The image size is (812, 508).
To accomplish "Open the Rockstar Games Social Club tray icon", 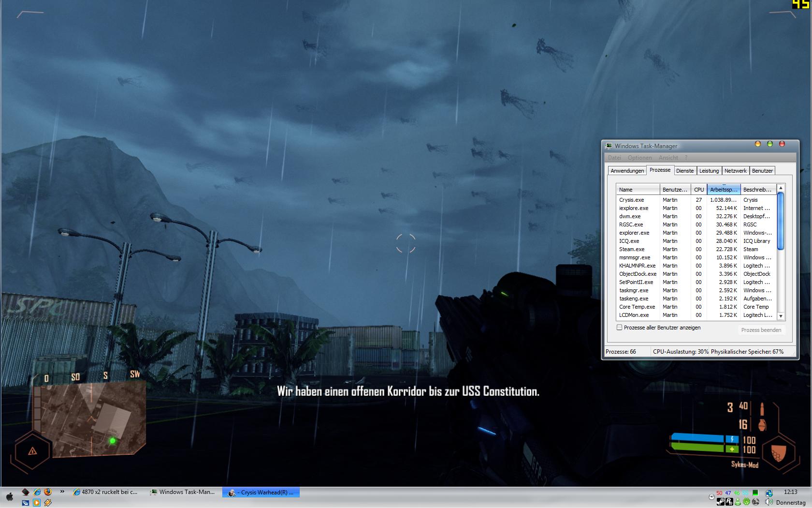I will click(x=729, y=502).
